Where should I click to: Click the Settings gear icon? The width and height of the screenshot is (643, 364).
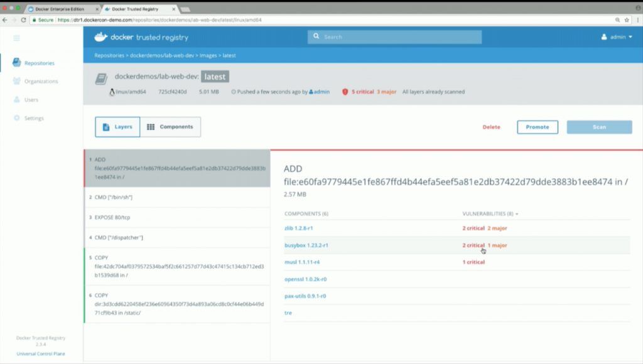tap(17, 117)
